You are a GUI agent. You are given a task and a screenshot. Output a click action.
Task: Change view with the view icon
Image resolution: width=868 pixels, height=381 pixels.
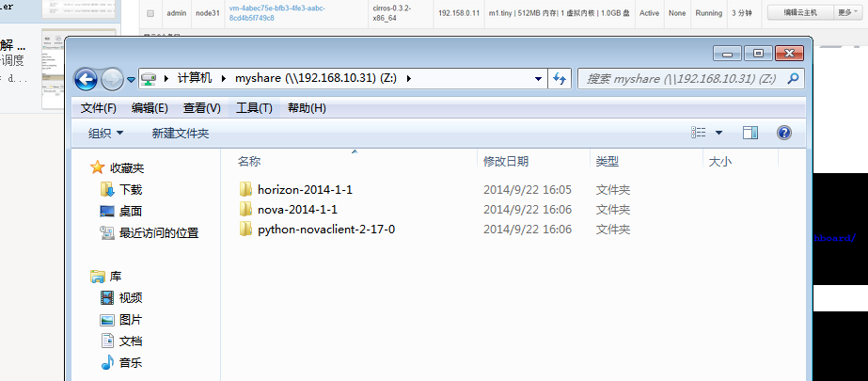(x=699, y=133)
